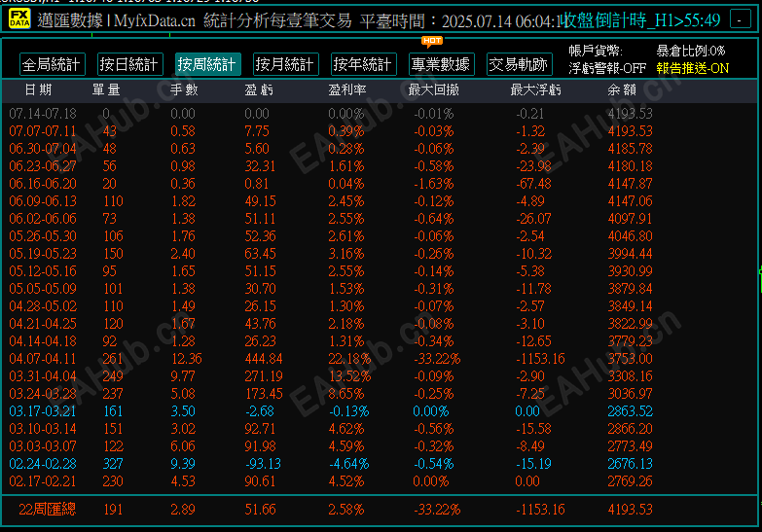
Task: Switch to the 按年統計 tab
Action: [x=364, y=64]
